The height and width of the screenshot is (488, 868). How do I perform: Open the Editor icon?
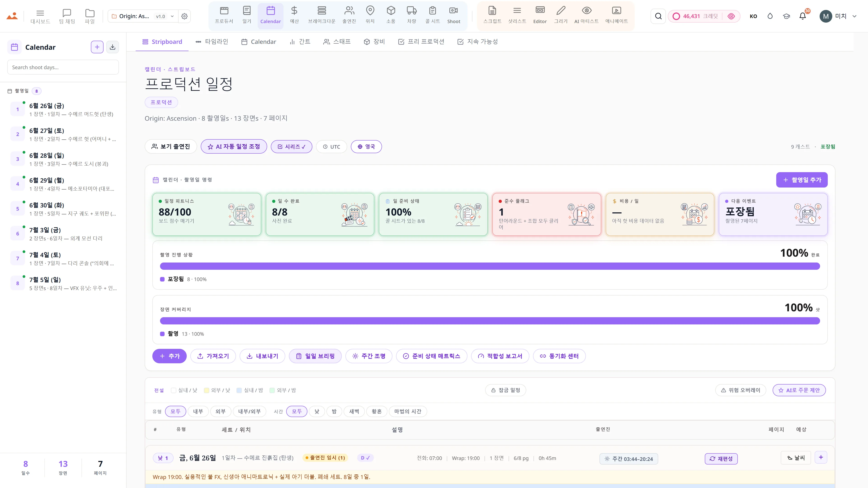pos(540,16)
